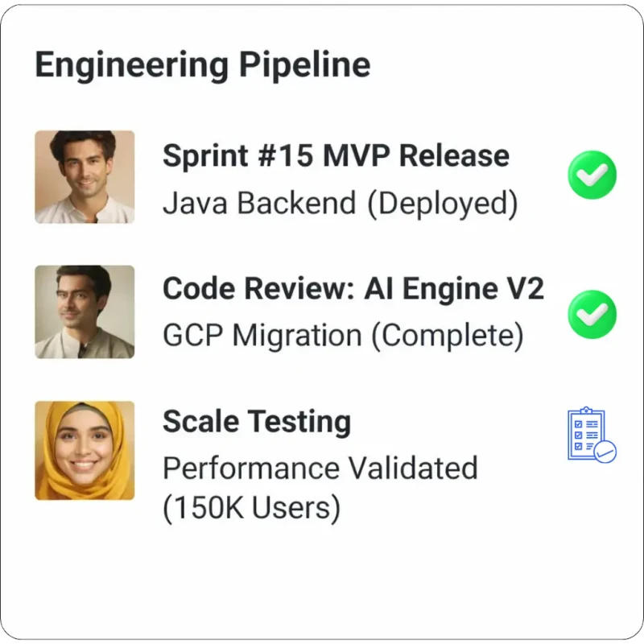
Task: Click the (Deployed) status label
Action: click(442, 204)
